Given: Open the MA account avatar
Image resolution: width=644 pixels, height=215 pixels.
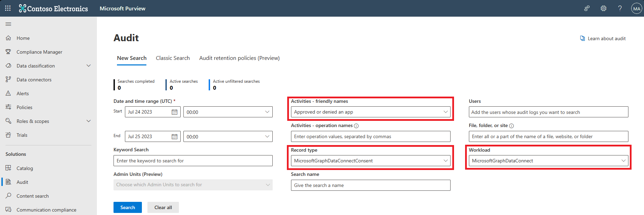Looking at the screenshot, I should [636, 8].
